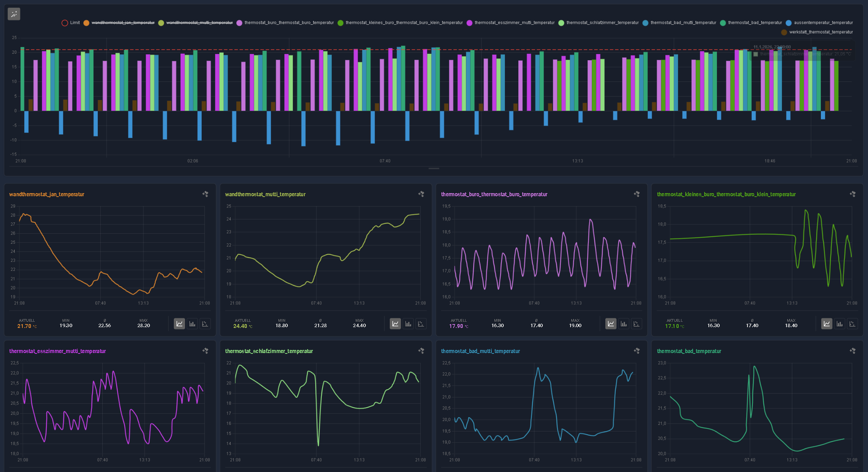Click the thermostat_buro_thermostat_buro_temperatur panel title
868x472 pixels.
[494, 194]
